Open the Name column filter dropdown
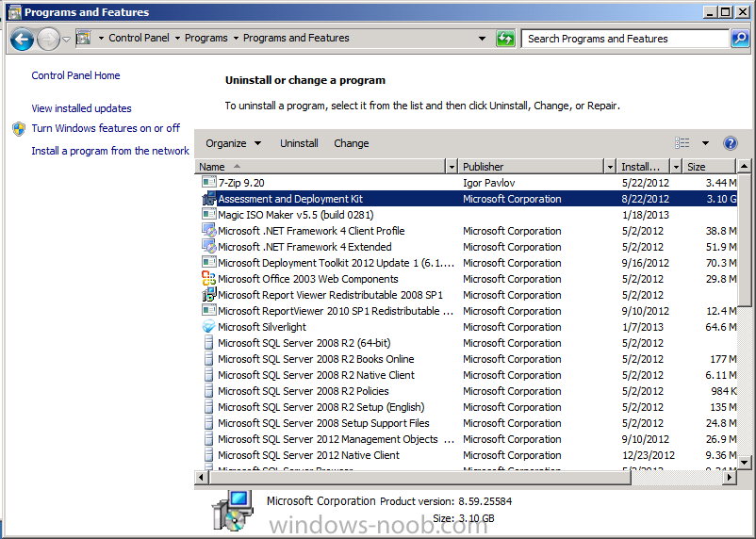The height and width of the screenshot is (539, 756). (452, 167)
